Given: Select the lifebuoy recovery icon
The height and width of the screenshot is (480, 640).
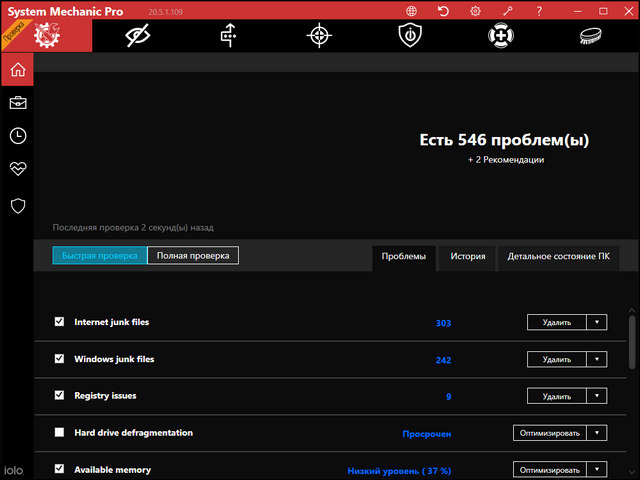Looking at the screenshot, I should tap(499, 36).
